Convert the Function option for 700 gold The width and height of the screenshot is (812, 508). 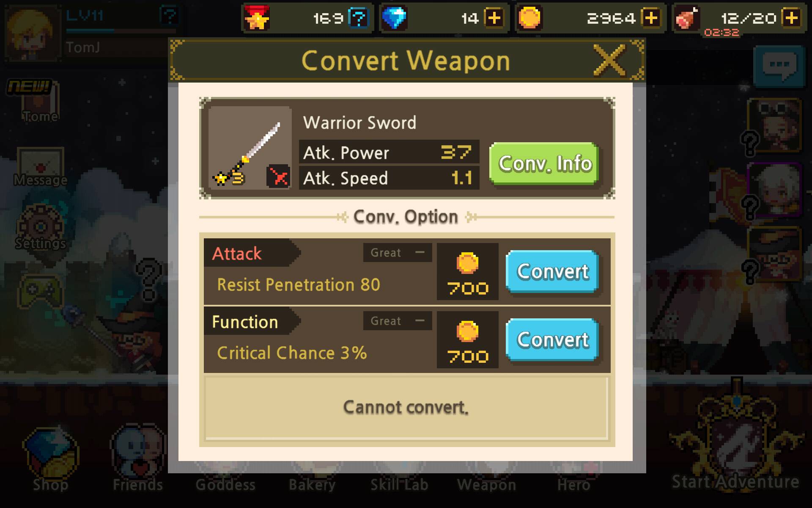[552, 340]
